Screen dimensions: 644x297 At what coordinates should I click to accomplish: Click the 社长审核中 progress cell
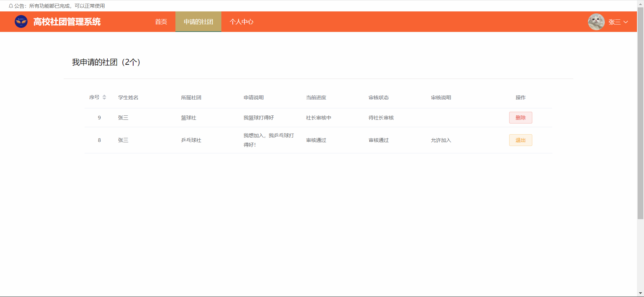click(319, 118)
